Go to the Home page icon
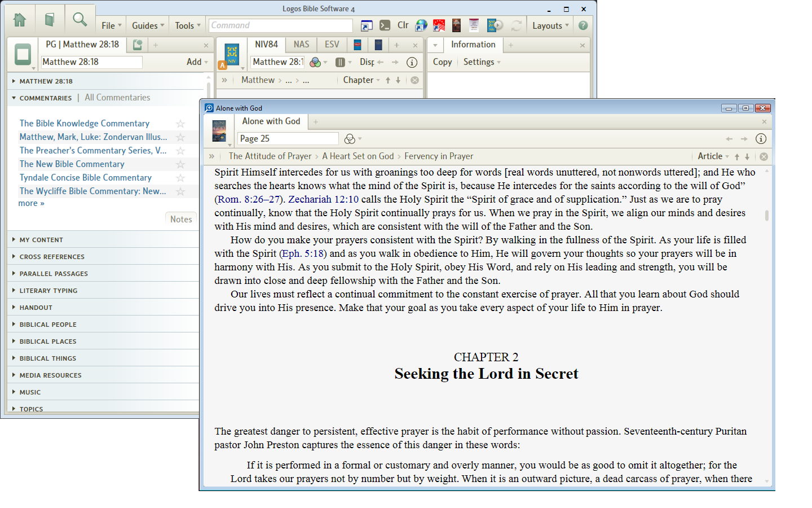Screen dimensions: 812x508 pyautogui.click(x=20, y=20)
